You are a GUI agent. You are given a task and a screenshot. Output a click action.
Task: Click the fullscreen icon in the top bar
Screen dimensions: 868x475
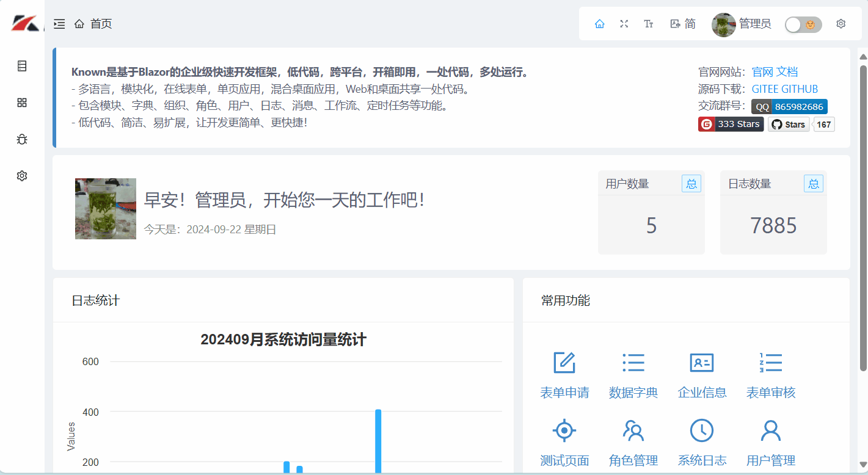[x=624, y=24]
